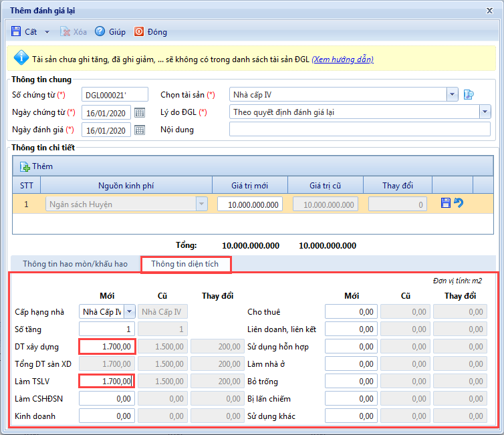Screen dimensions: 504x435
Task: Open the Xem hướng dẫn link
Action: click(x=343, y=59)
